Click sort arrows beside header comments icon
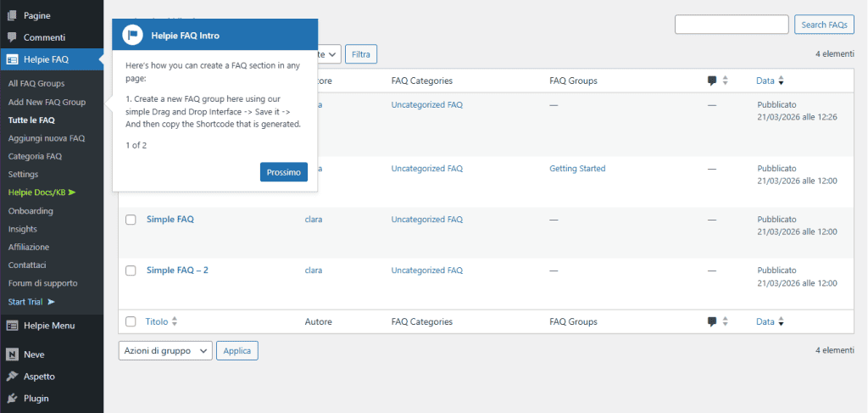Screen dimensions: 868x413 [x=725, y=81]
